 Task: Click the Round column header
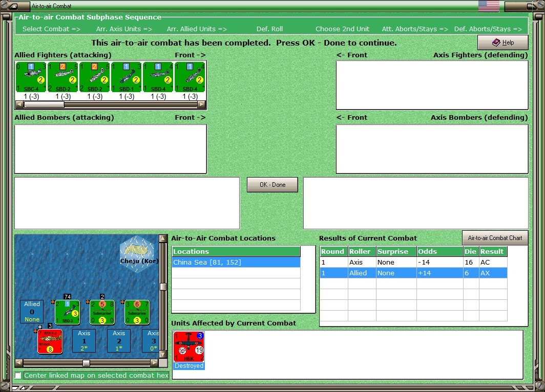point(333,251)
